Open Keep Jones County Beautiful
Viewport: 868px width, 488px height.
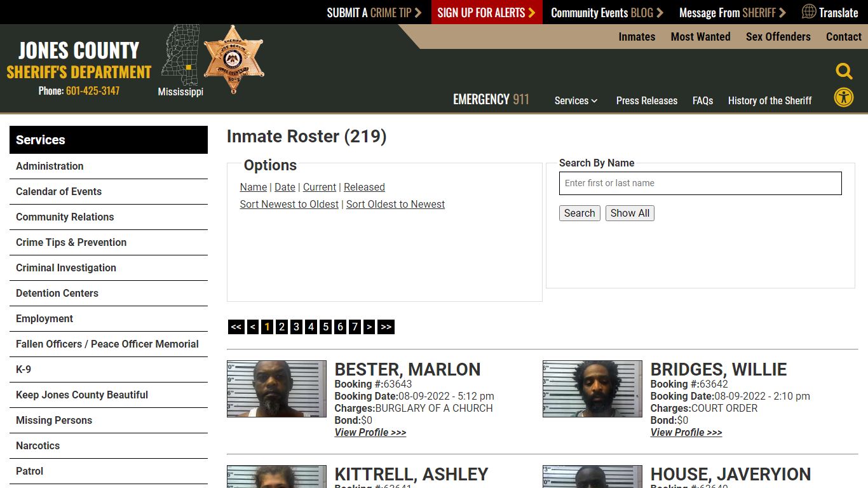[x=109, y=395]
